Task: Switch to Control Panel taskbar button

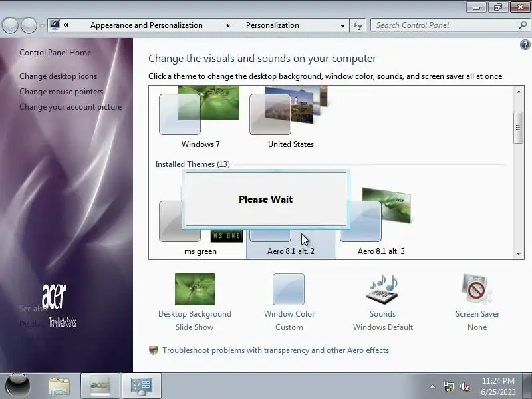Action: (142, 386)
